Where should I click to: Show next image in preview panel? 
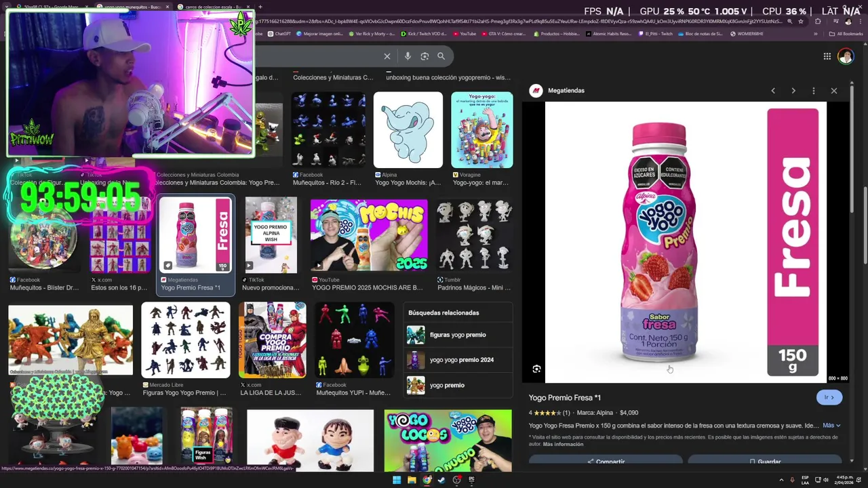[793, 90]
